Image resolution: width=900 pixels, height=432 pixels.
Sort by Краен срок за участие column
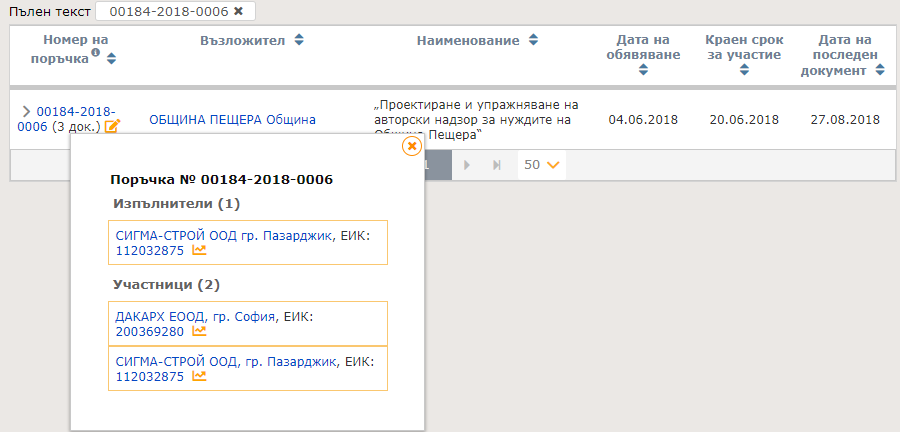(743, 70)
